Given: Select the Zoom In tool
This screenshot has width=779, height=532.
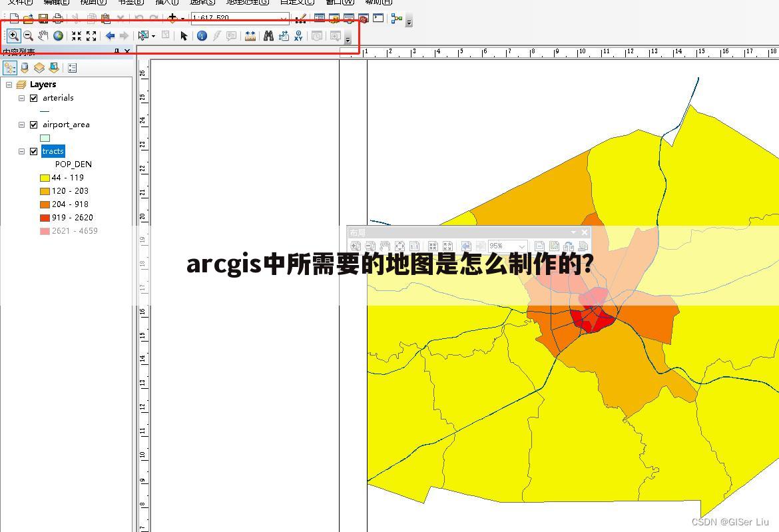Looking at the screenshot, I should (13, 36).
